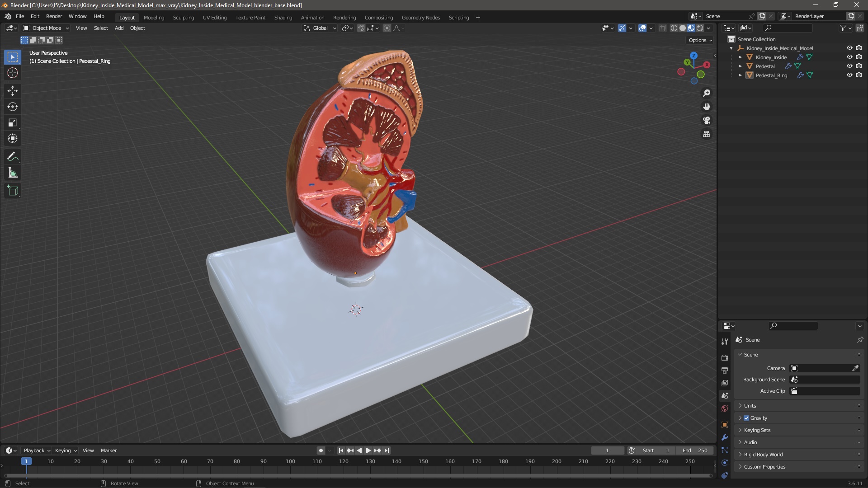868x488 pixels.
Task: Hide Kidney_Inside in the viewport
Action: point(849,57)
